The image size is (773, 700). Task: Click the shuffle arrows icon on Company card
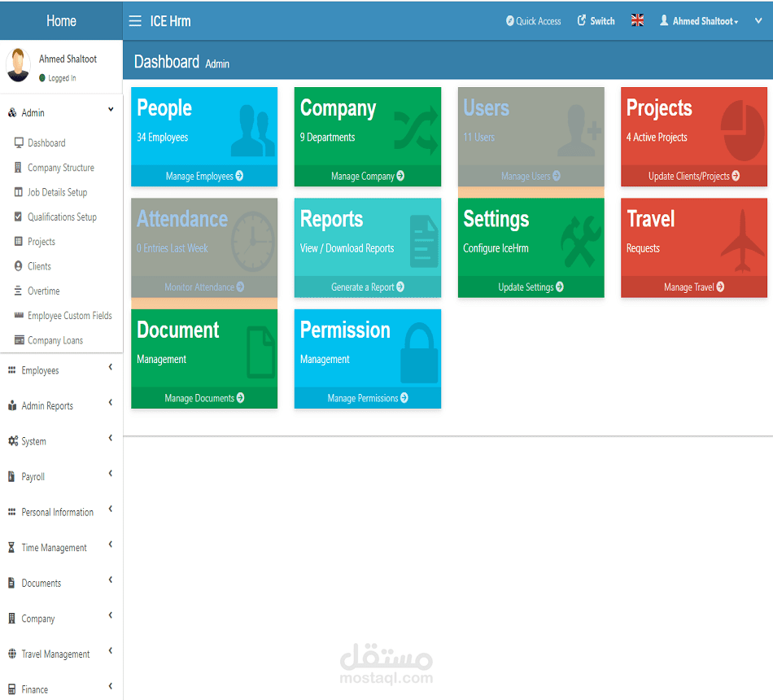click(x=416, y=129)
